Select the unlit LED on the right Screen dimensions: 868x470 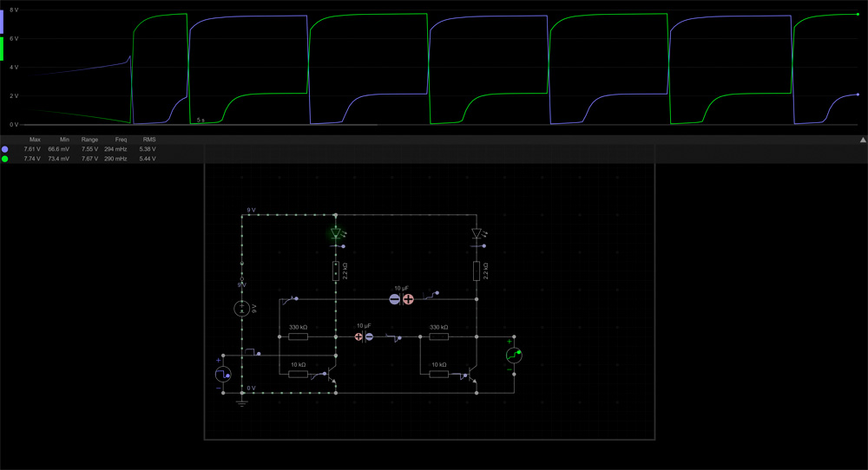pos(476,233)
